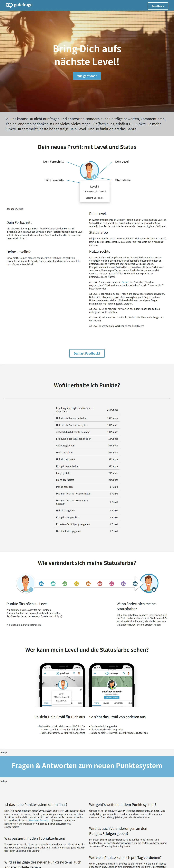Open the Feedback button in the top bar
The image size is (174, 868).
click(x=158, y=6)
